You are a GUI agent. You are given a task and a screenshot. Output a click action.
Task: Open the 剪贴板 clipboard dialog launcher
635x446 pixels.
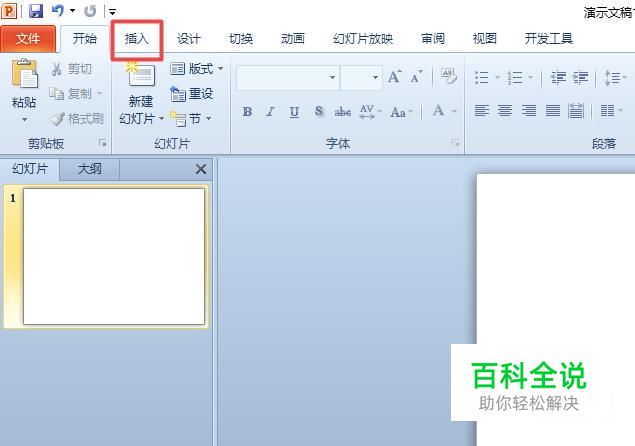(103, 143)
